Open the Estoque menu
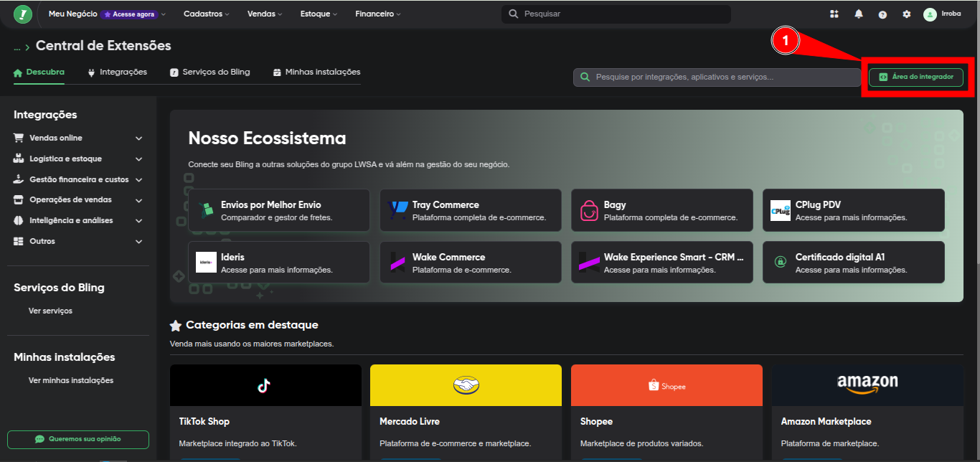The height and width of the screenshot is (462, 980). tap(320, 14)
